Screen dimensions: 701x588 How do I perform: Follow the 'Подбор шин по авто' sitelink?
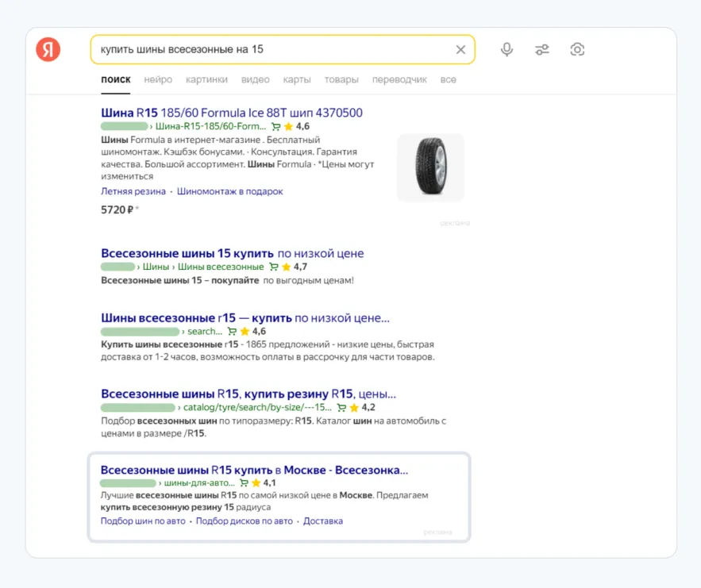143,521
